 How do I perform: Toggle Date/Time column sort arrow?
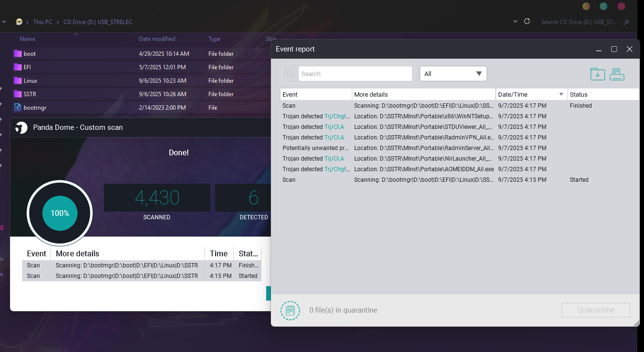[x=561, y=94]
